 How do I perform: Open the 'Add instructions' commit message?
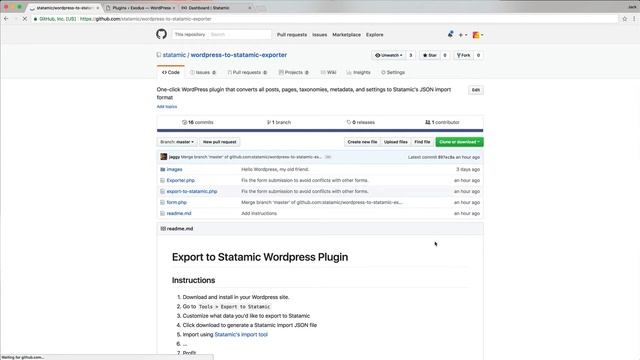(259, 213)
